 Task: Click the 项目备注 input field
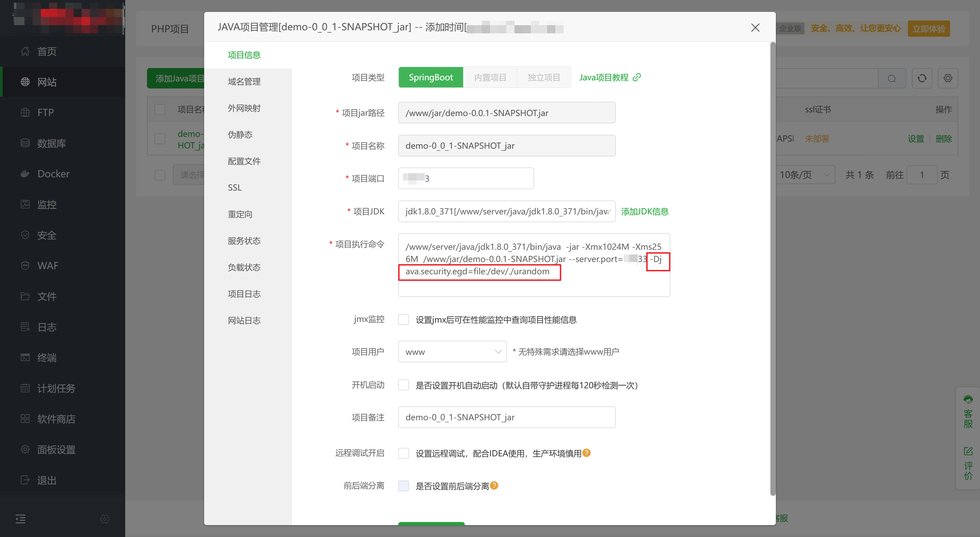pyautogui.click(x=506, y=417)
